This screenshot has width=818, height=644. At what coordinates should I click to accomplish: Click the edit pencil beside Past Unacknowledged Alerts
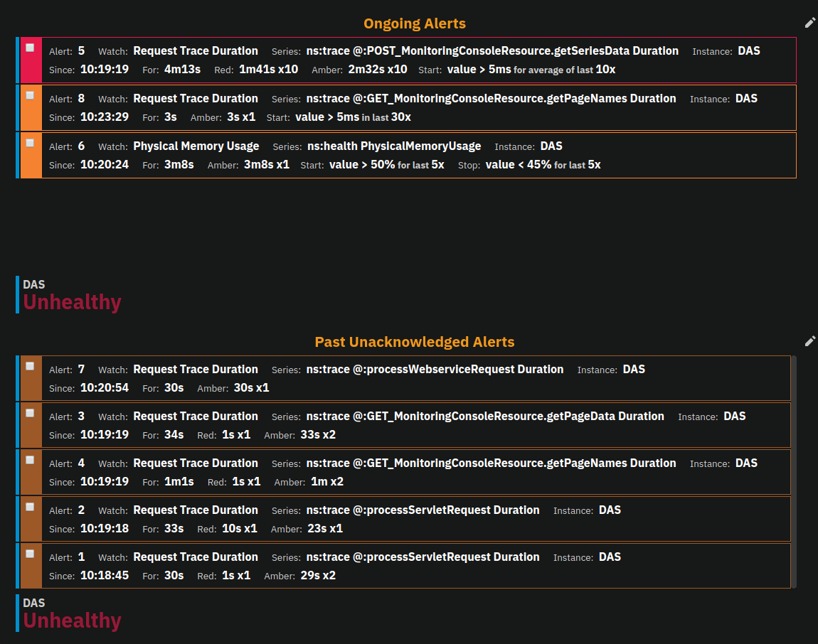click(x=810, y=341)
